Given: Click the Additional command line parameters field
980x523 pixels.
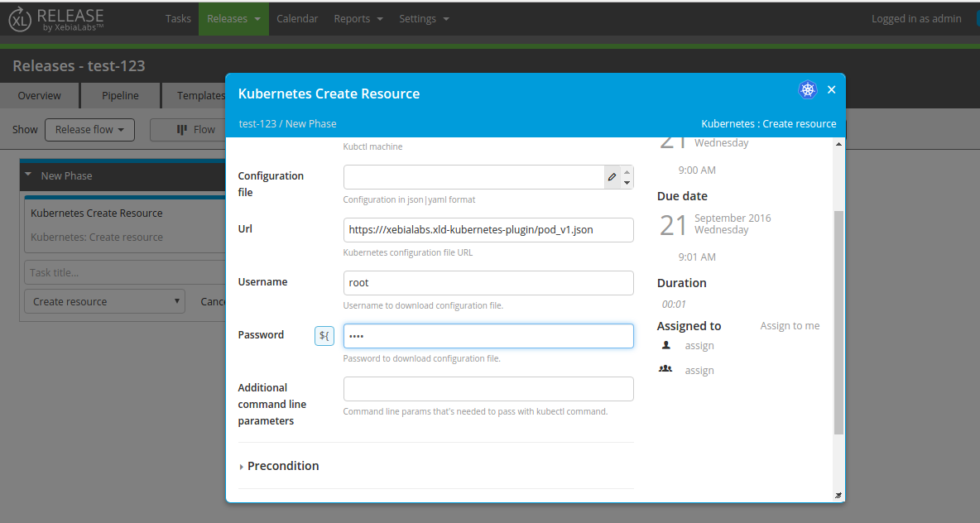Looking at the screenshot, I should tap(488, 389).
